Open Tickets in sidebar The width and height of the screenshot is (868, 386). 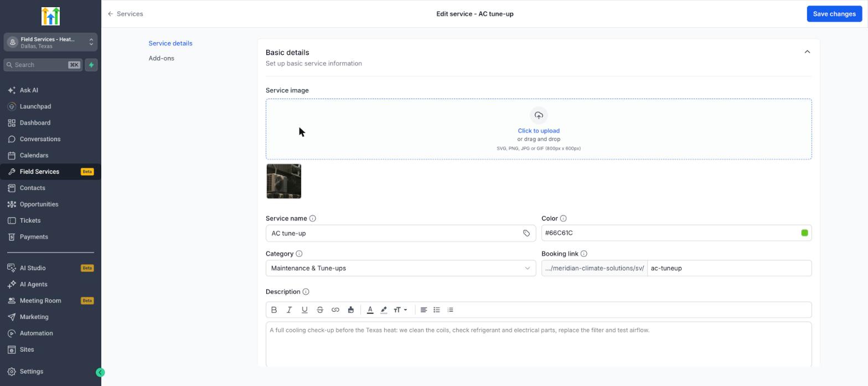[x=50, y=220]
